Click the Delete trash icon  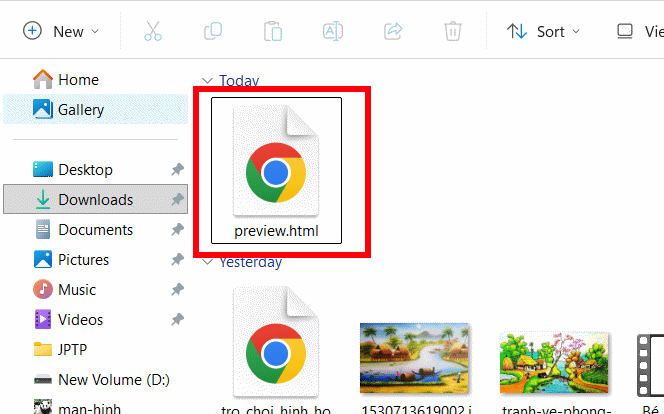click(453, 31)
